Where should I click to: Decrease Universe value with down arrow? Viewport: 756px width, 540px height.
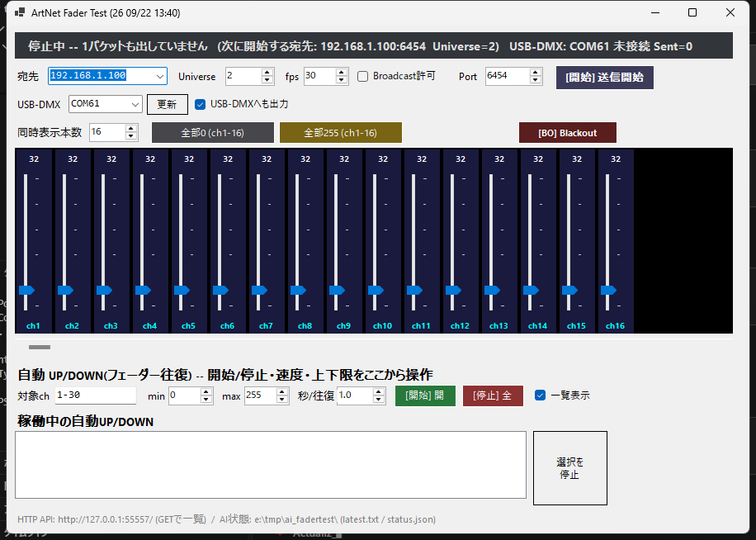(267, 80)
